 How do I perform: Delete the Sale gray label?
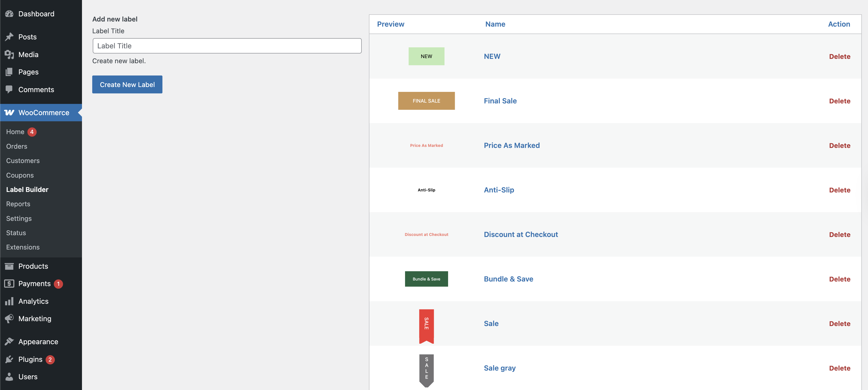[839, 368]
